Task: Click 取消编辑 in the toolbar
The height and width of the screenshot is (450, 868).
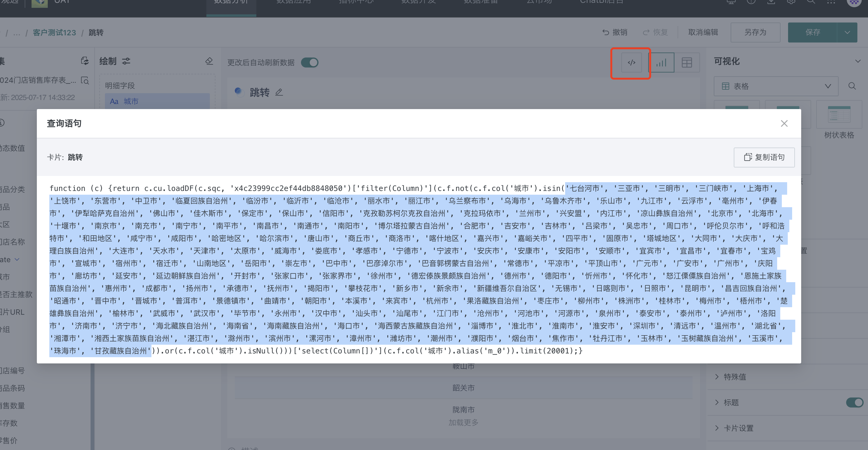Action: click(703, 32)
